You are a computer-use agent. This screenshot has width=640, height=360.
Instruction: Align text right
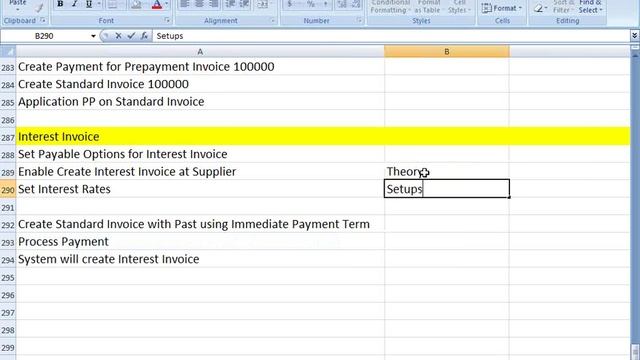click(x=213, y=4)
